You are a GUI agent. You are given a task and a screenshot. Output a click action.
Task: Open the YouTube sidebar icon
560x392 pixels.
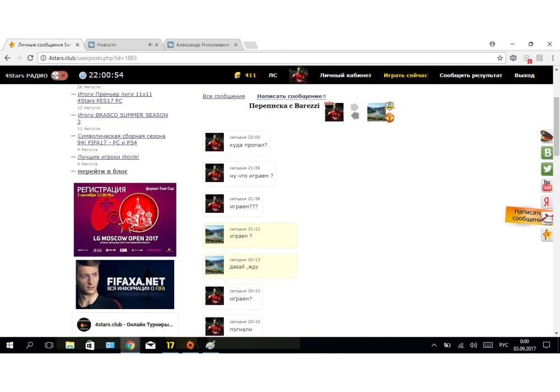tap(547, 185)
